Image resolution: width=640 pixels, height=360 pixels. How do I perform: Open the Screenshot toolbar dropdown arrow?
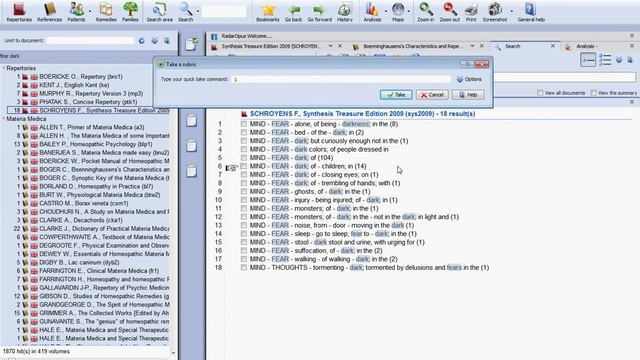pyautogui.click(x=511, y=11)
